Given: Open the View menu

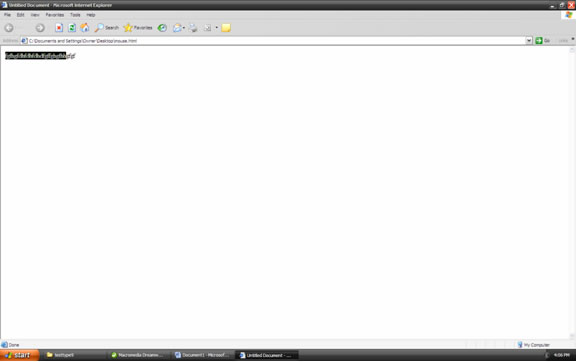Looking at the screenshot, I should [x=35, y=15].
